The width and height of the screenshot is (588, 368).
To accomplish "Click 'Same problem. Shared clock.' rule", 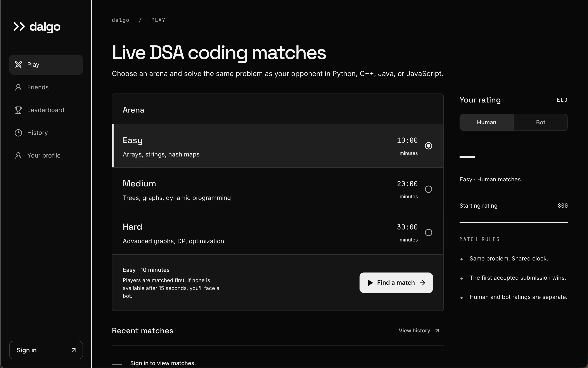I will 509,259.
